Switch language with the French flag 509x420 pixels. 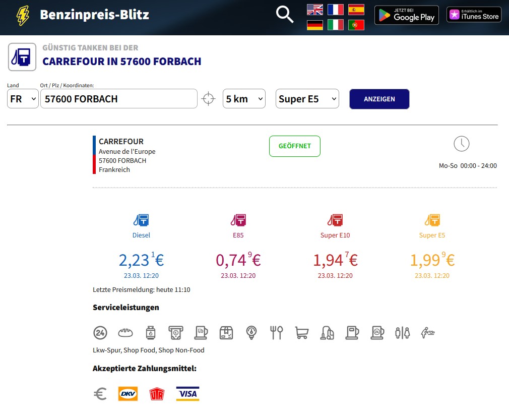tap(335, 10)
